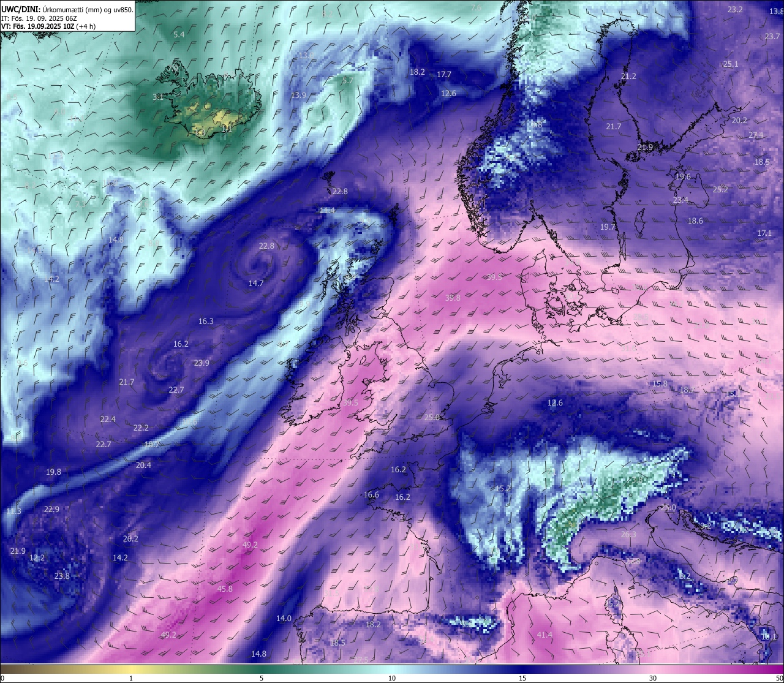Click the 10 tick on the color scale
This screenshot has width=784, height=683.
click(392, 678)
